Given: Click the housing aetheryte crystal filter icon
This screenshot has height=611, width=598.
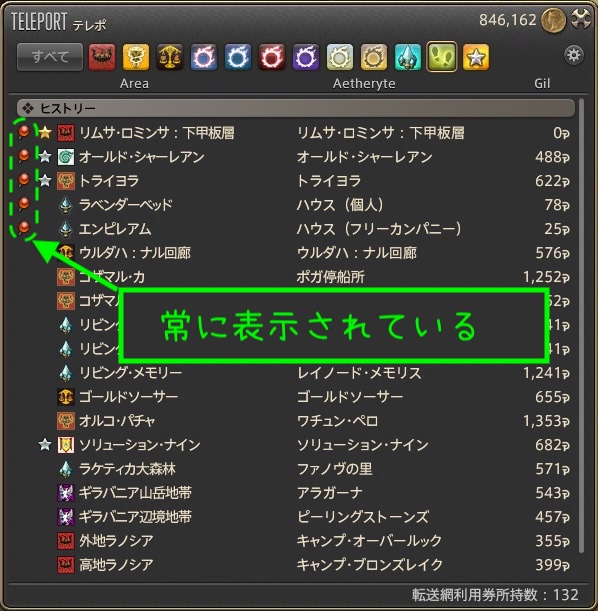Looking at the screenshot, I should [x=408, y=57].
